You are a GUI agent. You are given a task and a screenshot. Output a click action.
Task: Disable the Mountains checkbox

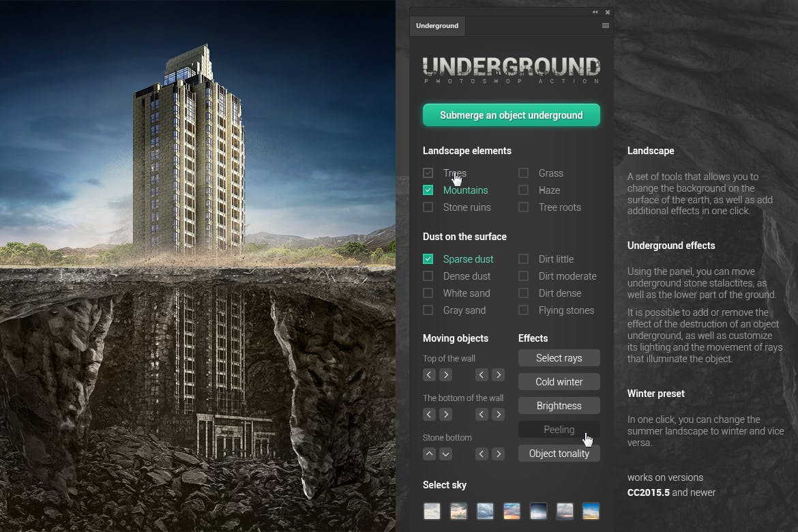point(428,190)
